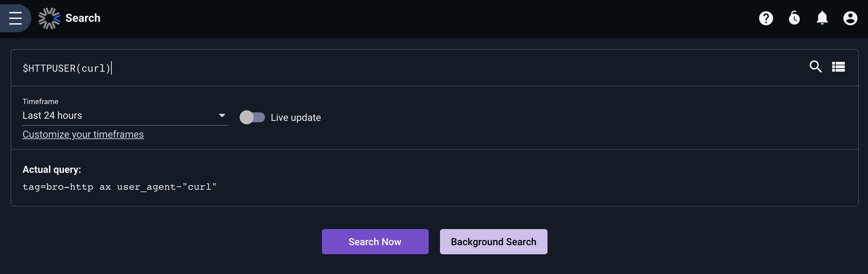Open Customize your timeframes link
This screenshot has height=274, width=868.
83,135
